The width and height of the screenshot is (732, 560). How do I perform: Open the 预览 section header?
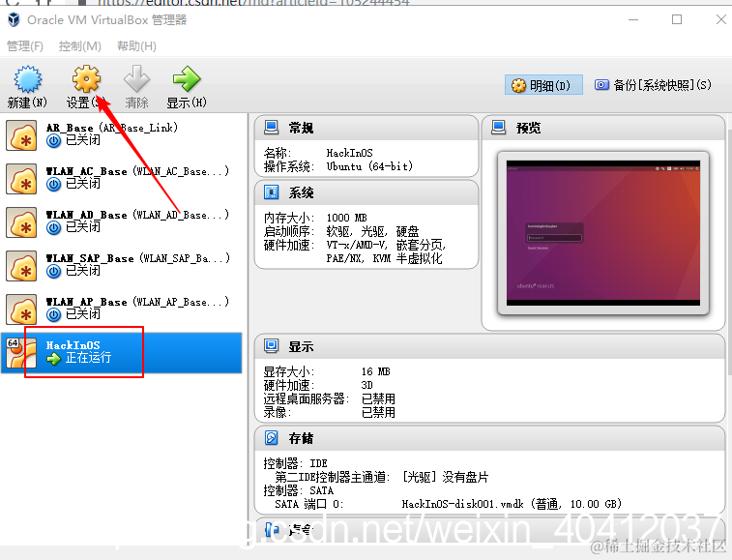pos(603,128)
